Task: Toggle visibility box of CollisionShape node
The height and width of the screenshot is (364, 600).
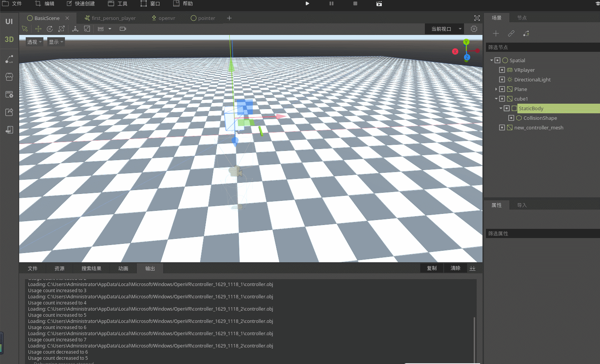Action: click(511, 118)
